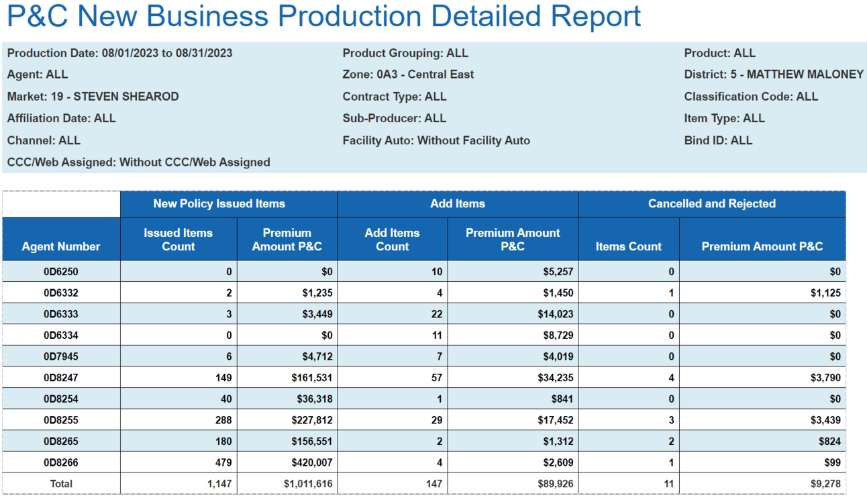This screenshot has width=867, height=504.
Task: Click the Agent Number column header
Action: (61, 246)
